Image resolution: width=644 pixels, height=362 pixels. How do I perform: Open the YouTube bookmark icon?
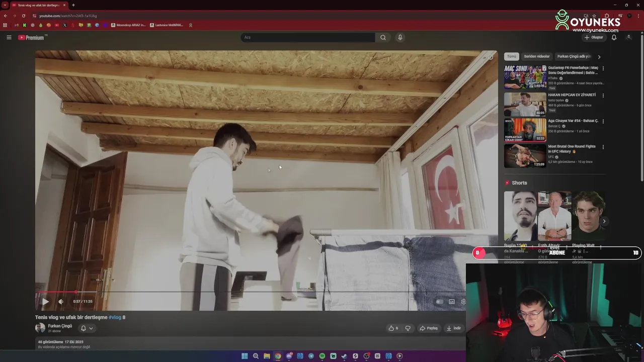pyautogui.click(x=57, y=25)
